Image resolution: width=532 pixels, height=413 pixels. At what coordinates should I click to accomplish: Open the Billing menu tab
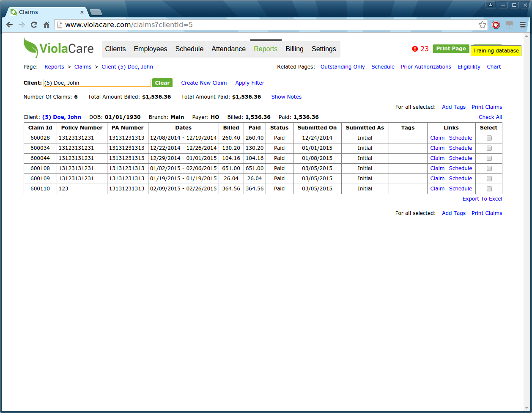(x=294, y=49)
